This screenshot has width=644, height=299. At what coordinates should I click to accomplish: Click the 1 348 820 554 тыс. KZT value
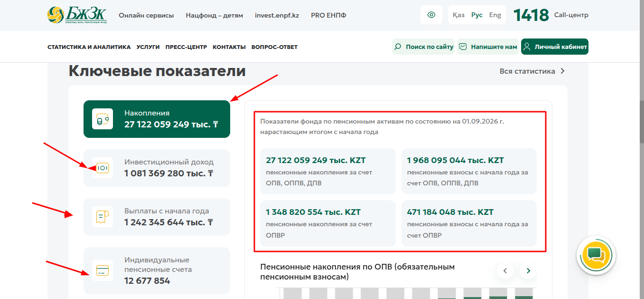click(313, 212)
